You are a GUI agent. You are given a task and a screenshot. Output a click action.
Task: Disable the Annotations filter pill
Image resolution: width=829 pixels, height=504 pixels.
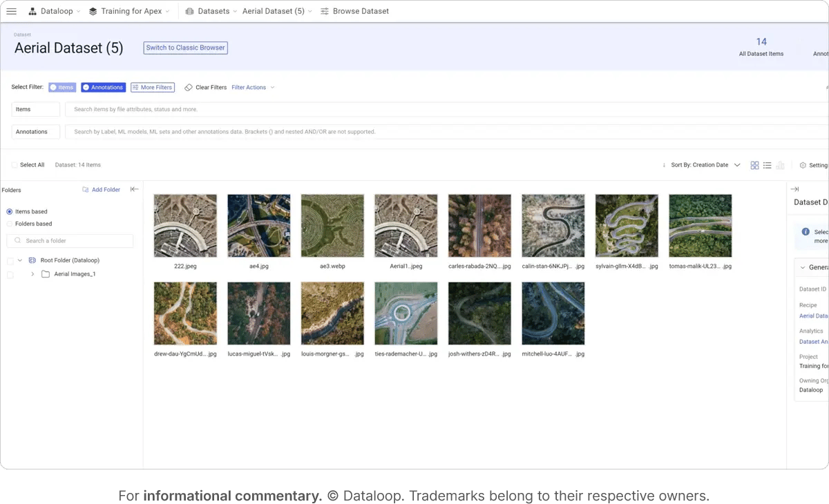pyautogui.click(x=102, y=87)
